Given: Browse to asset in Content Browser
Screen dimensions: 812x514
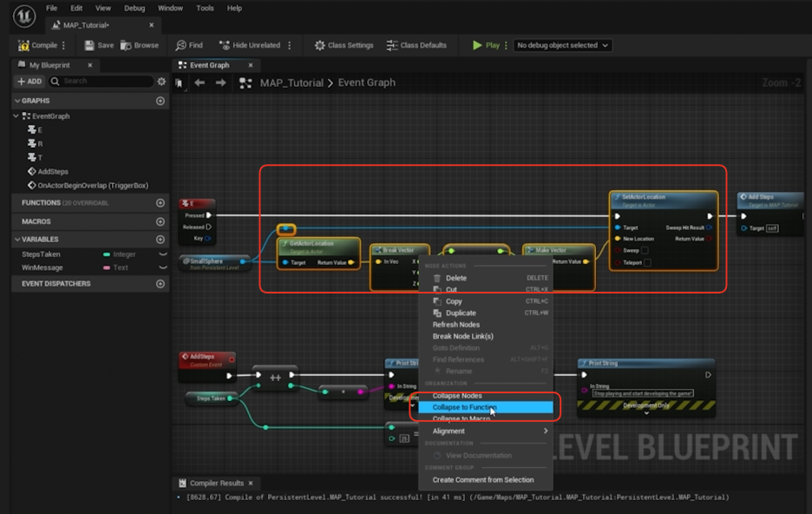Looking at the screenshot, I should click(x=140, y=46).
